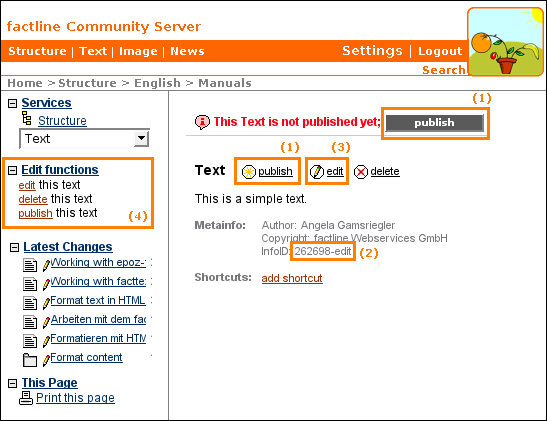Viewport: 547px width, 421px height.
Task: Open the Services heading link
Action: pyautogui.click(x=46, y=103)
